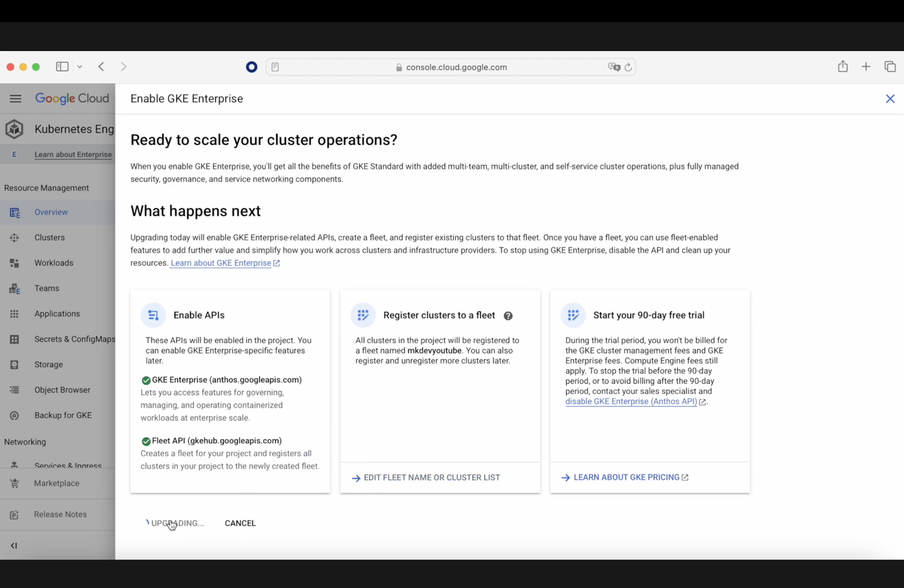
Task: Open Release Notes from the sidebar
Action: tap(58, 514)
